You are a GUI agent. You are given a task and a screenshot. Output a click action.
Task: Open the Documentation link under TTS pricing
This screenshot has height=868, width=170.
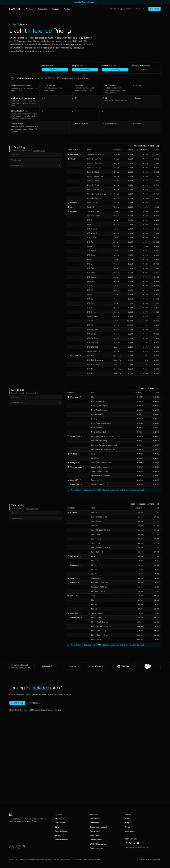(33, 509)
